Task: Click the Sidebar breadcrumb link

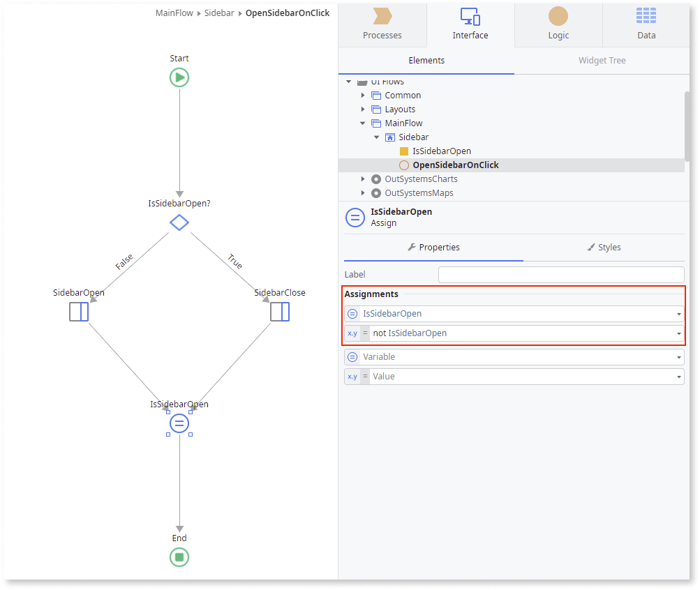Action: point(219,13)
